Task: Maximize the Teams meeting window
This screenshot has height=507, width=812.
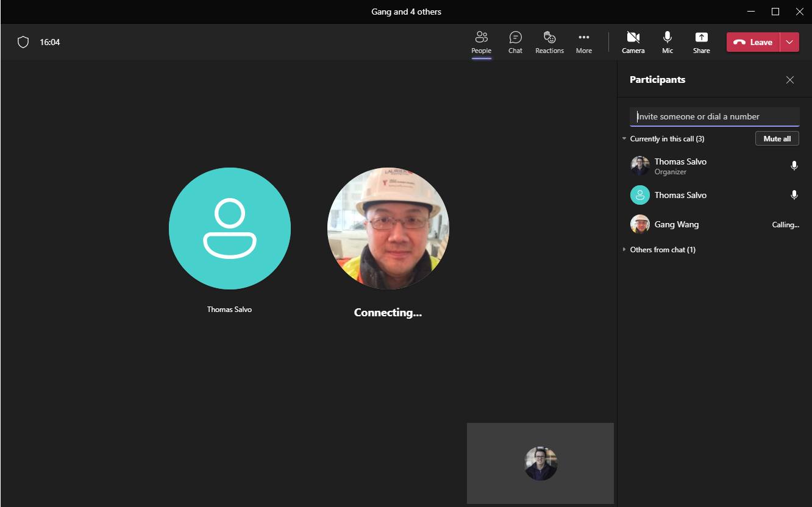Action: click(x=775, y=12)
